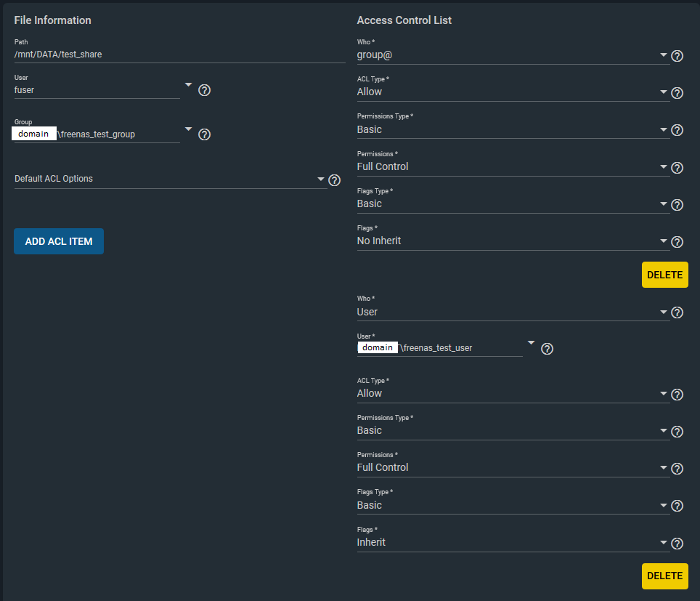Expand the file User dropdown showing fuser
Screen dimensions: 700x601
click(x=188, y=85)
